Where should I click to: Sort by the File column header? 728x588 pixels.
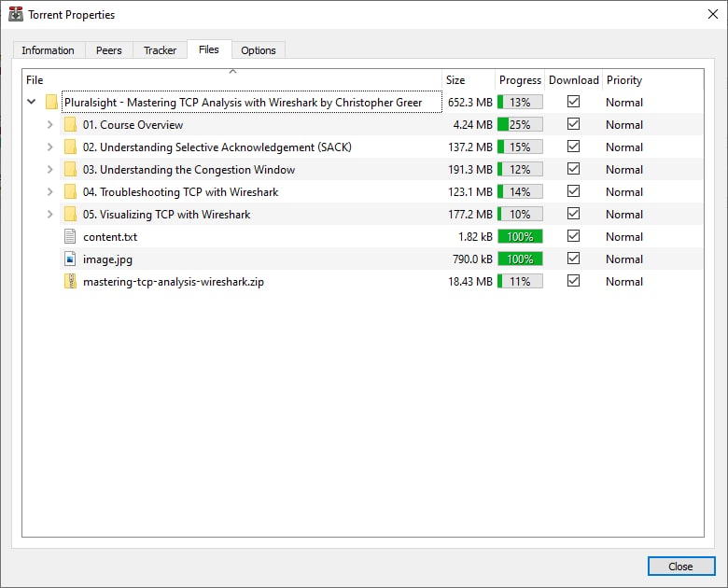point(232,80)
